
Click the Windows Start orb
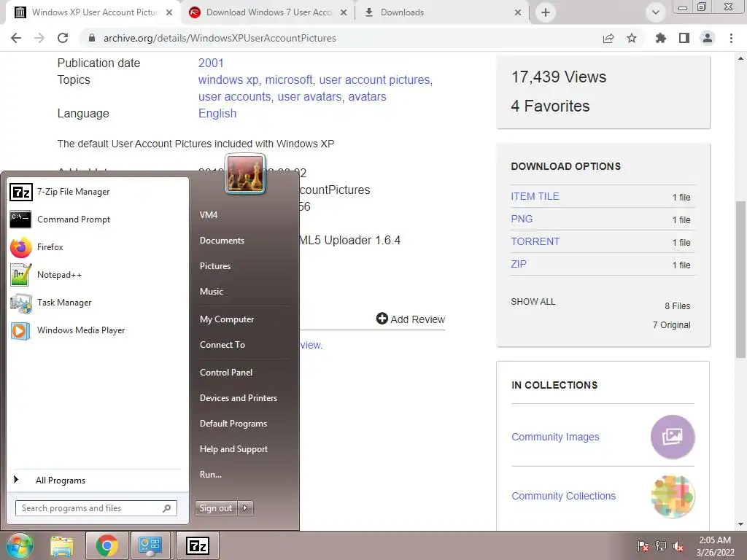tap(19, 545)
